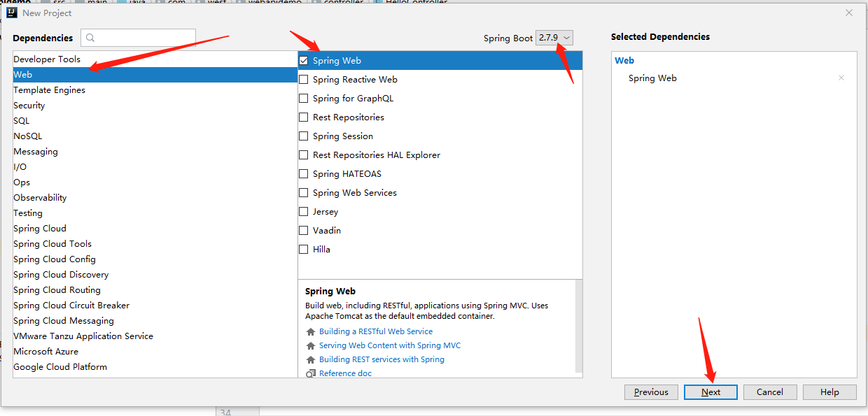Open Building a RESTful Web Service link
The image size is (868, 416).
(x=376, y=332)
